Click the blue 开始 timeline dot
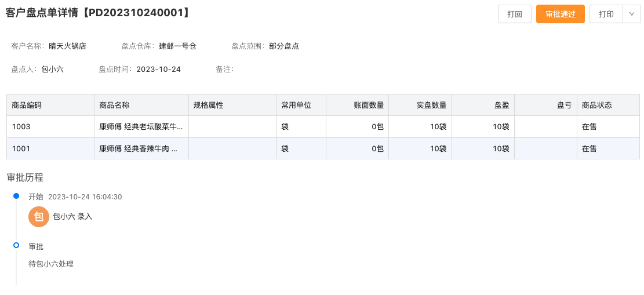Screen dimensions: 644x295 [x=16, y=196]
